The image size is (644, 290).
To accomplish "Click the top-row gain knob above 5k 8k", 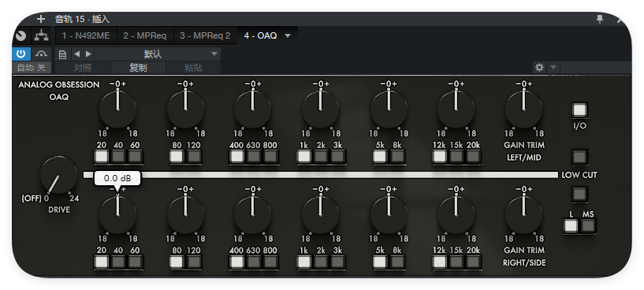I will 389,110.
